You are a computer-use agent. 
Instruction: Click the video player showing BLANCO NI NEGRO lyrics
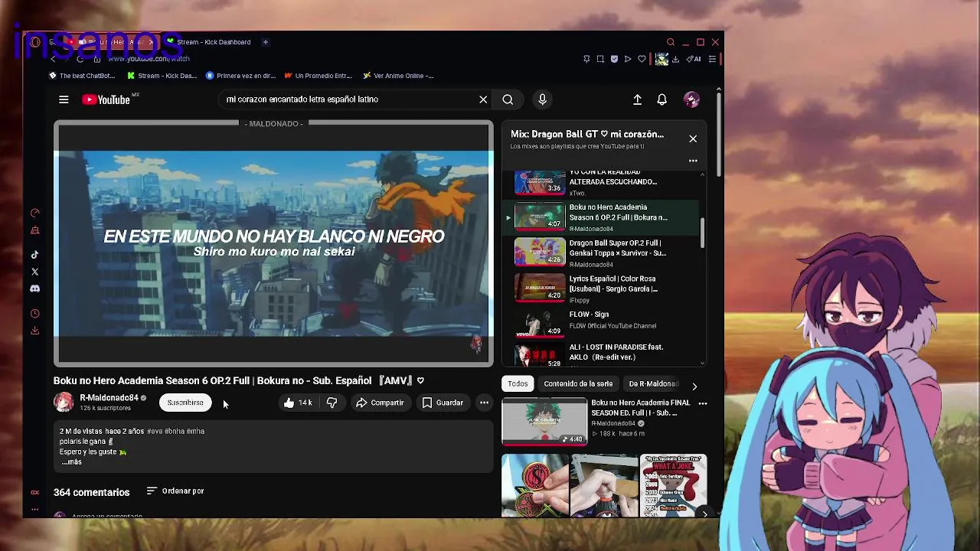[x=273, y=243]
